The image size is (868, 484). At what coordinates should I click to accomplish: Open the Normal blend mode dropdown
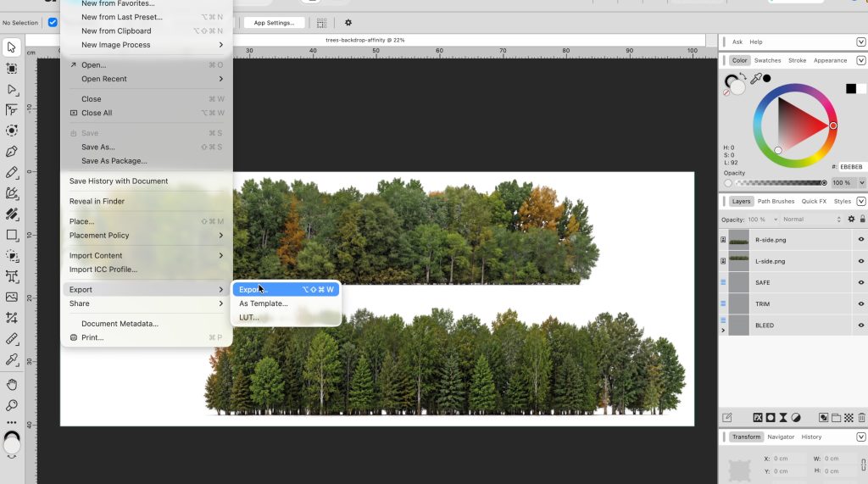pyautogui.click(x=811, y=220)
